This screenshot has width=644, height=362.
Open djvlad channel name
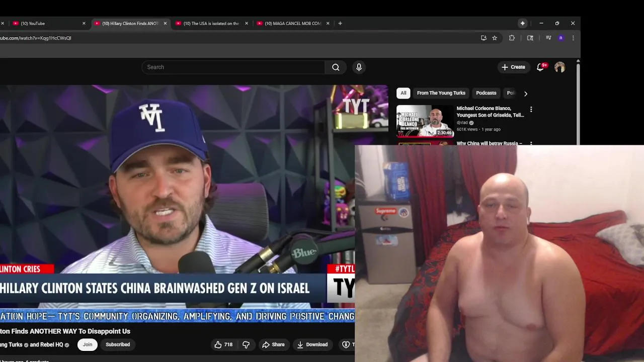coord(462,123)
